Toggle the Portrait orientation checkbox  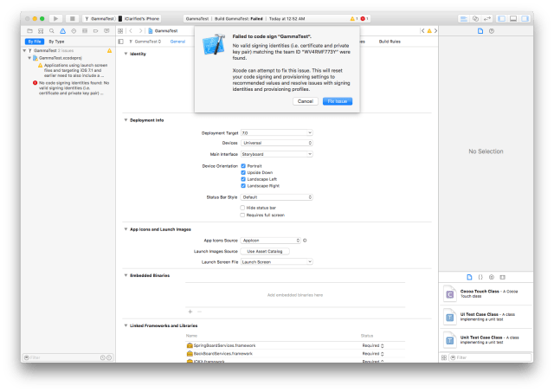click(243, 166)
